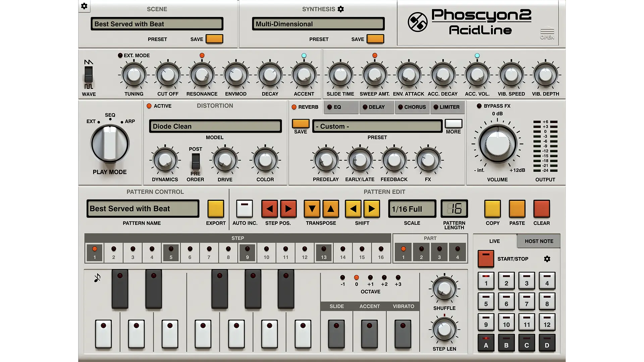Toggle the Accent step button
Viewport: 644px width, 362px height.
tap(369, 334)
